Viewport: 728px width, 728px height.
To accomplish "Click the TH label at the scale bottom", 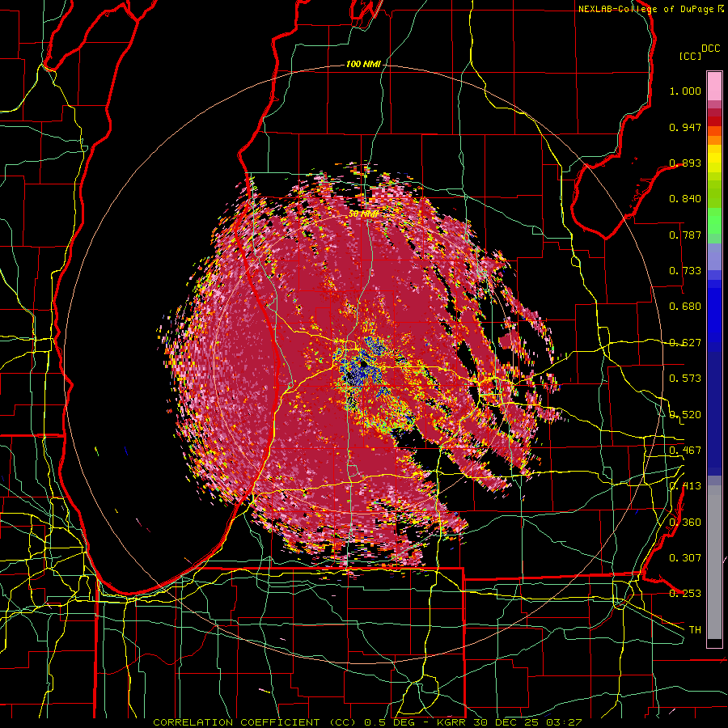I will 695,630.
